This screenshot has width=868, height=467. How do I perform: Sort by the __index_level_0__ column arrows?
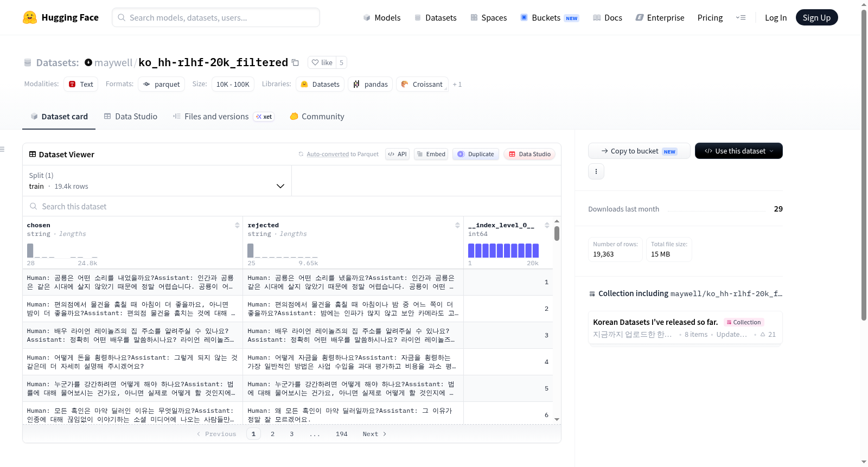[x=547, y=225]
